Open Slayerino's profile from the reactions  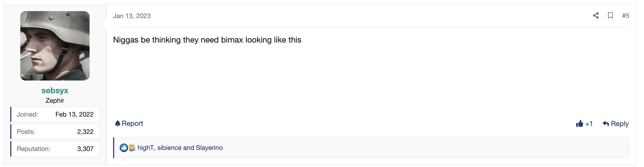pos(209,148)
